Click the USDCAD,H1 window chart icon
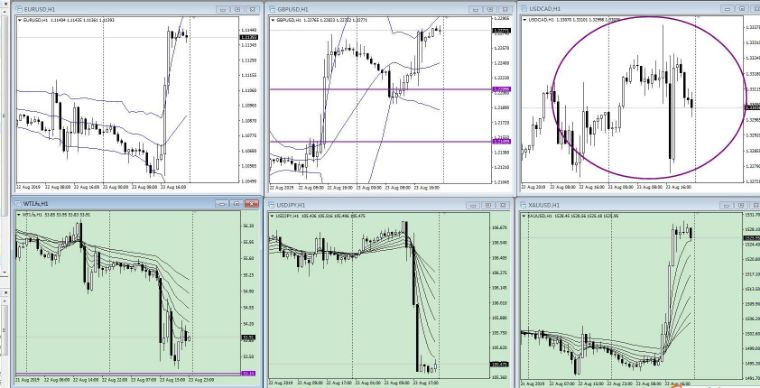The width and height of the screenshot is (760, 388). (525, 9)
